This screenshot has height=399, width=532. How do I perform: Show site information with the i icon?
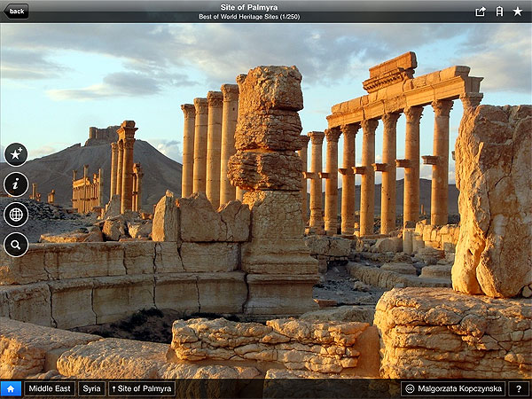16,184
